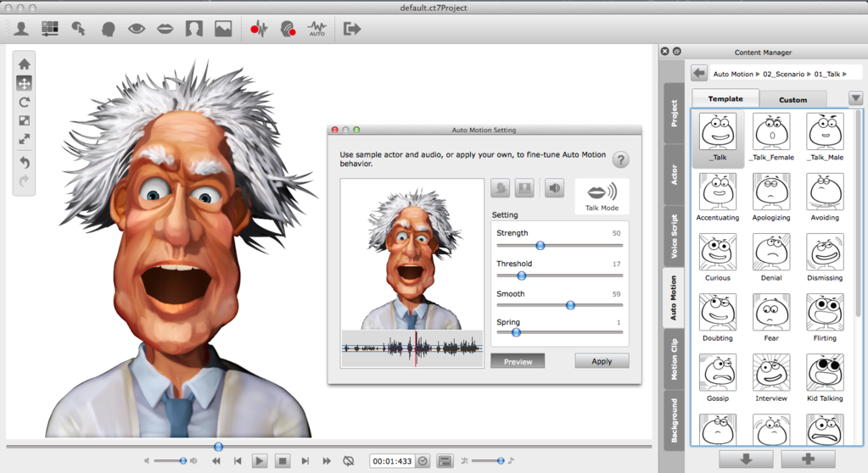
Task: Toggle the time mode clock button
Action: [423, 461]
